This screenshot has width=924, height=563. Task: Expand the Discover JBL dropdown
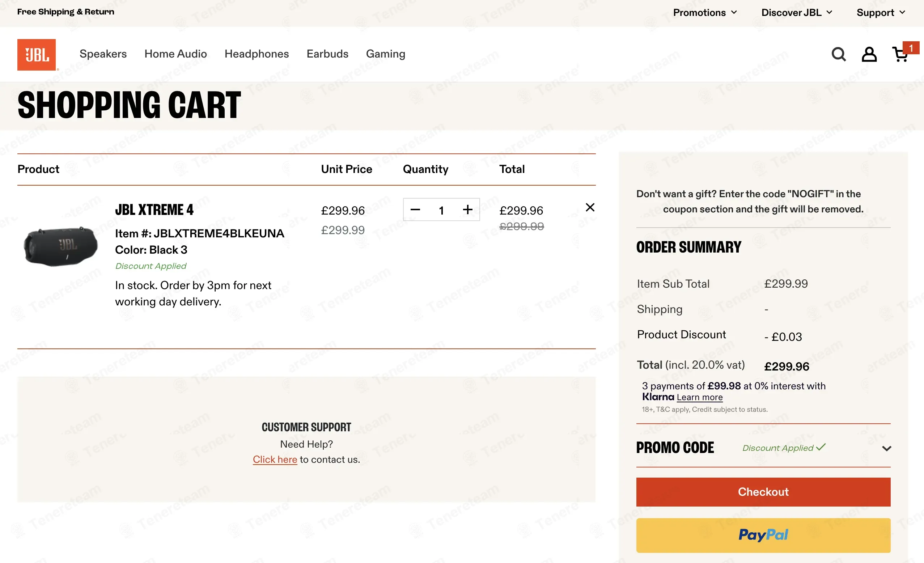pos(797,13)
